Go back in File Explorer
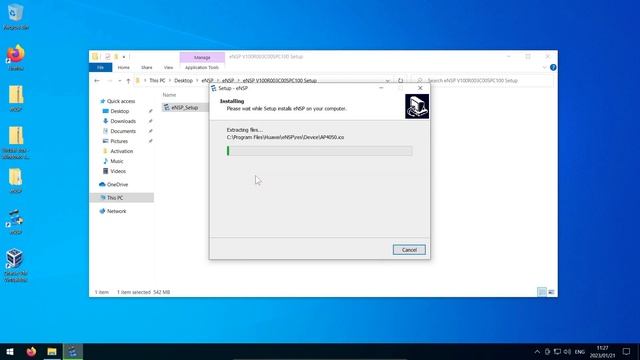 coord(97,81)
